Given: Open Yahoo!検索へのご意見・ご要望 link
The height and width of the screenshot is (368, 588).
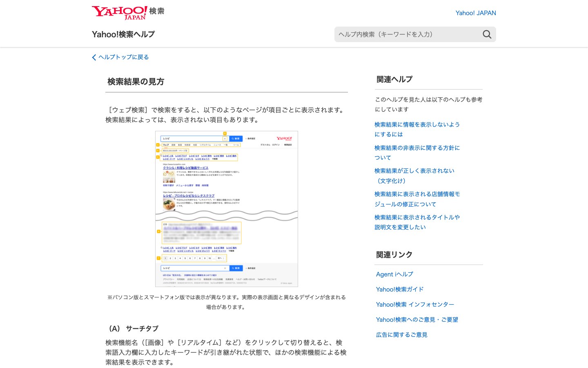Looking at the screenshot, I should [417, 320].
